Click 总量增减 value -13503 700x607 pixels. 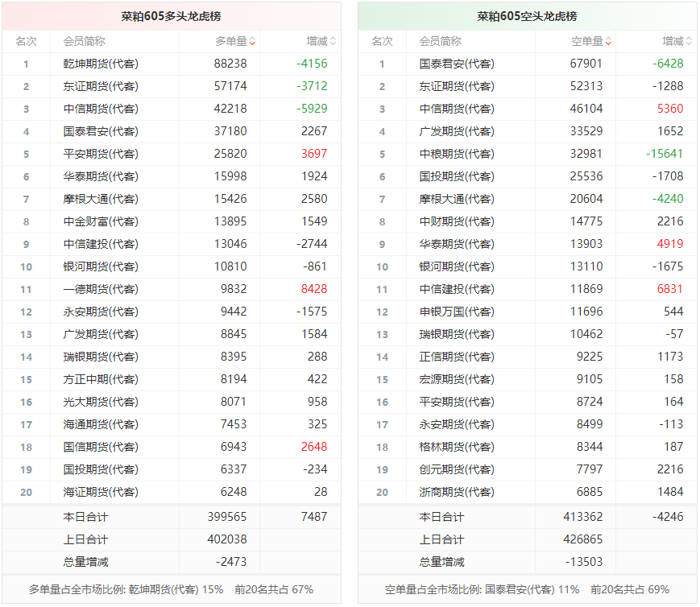point(584,562)
